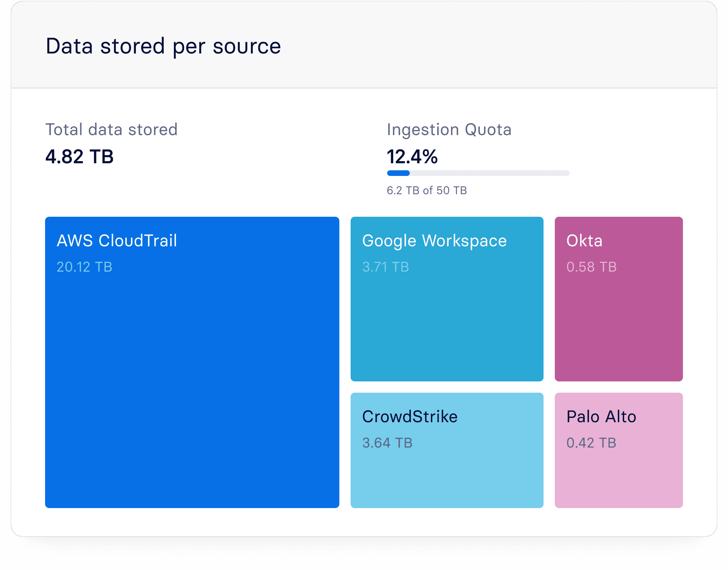
Task: Click the 20.12 TB value label
Action: tap(84, 267)
